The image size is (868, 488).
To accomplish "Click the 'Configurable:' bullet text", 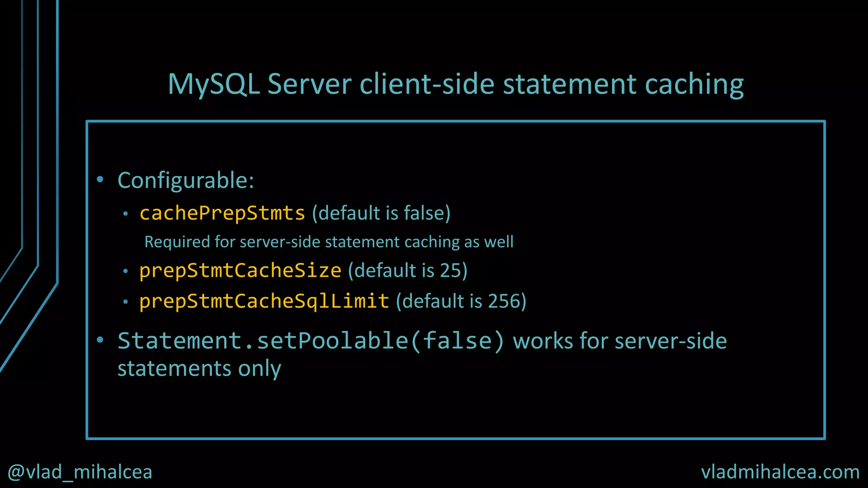I will (186, 180).
